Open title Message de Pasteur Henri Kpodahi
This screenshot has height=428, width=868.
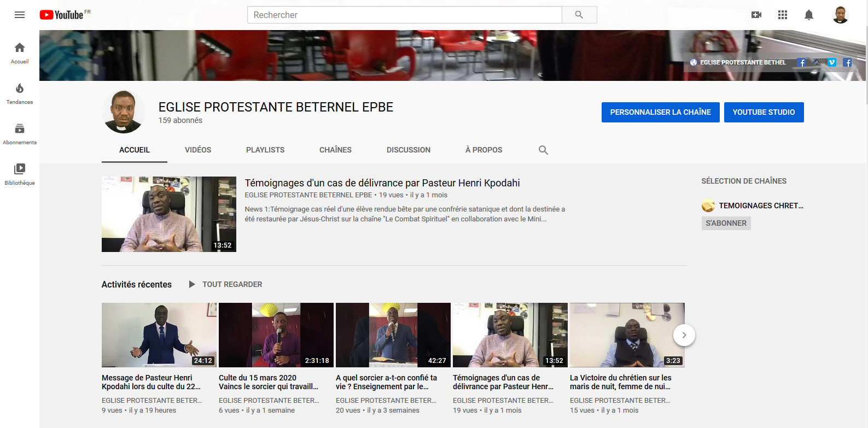coord(152,382)
